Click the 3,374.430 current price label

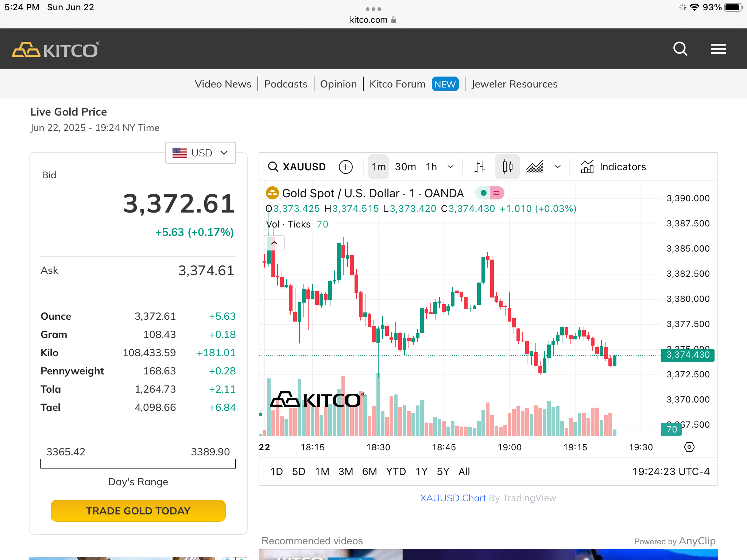(x=688, y=355)
